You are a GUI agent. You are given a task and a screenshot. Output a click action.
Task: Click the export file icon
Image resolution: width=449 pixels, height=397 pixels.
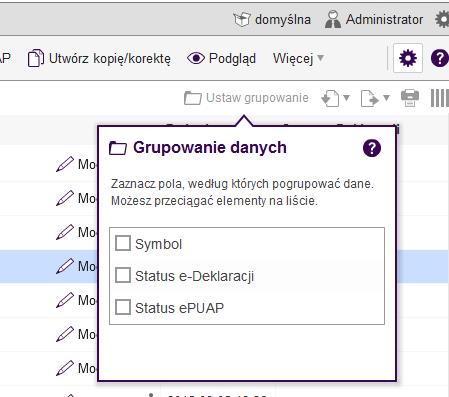[x=370, y=98]
